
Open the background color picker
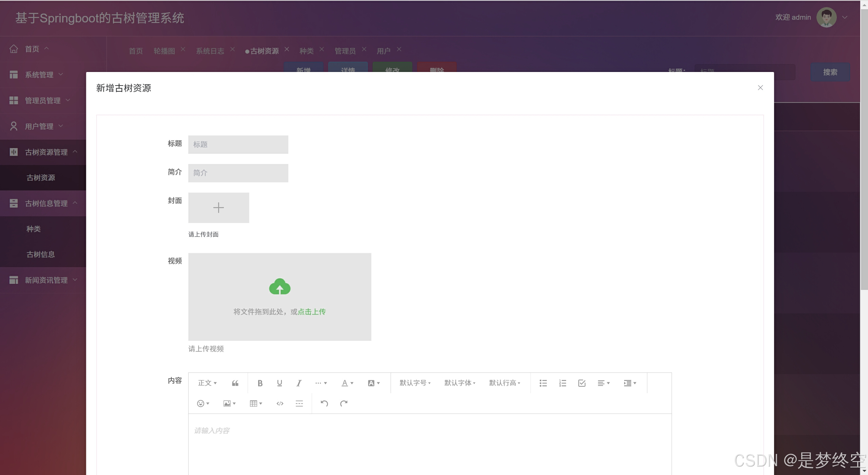pyautogui.click(x=374, y=383)
